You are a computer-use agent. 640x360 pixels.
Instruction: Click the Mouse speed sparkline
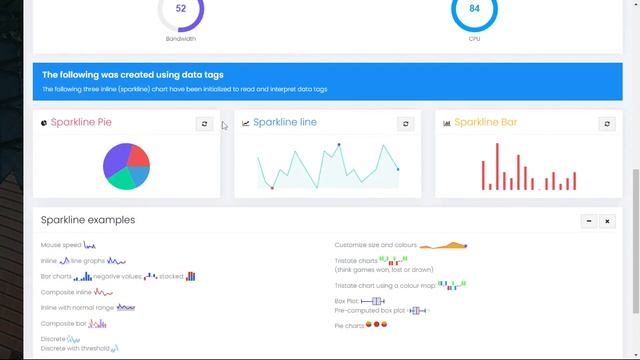(x=89, y=245)
